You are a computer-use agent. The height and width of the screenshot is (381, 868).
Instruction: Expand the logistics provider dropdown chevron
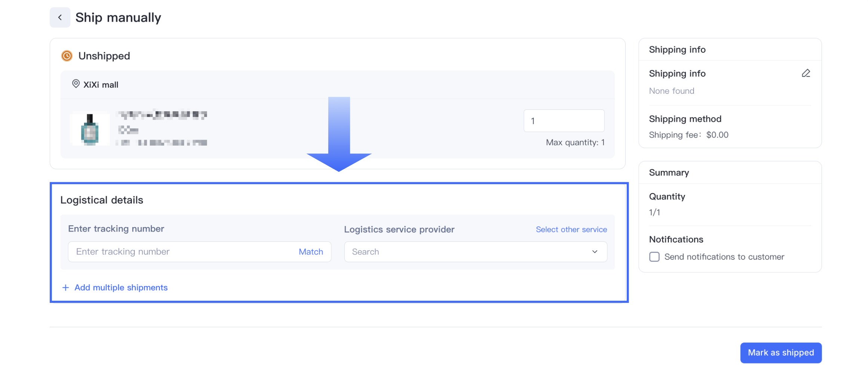click(x=595, y=252)
